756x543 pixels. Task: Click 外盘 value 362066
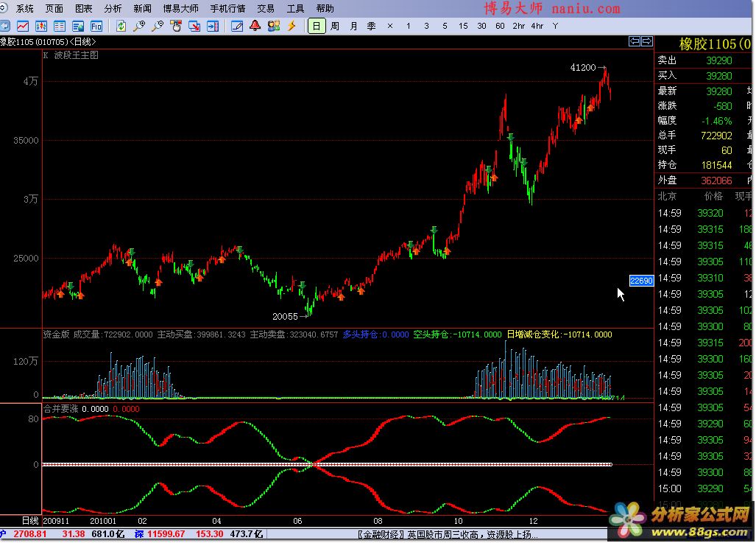pos(716,181)
